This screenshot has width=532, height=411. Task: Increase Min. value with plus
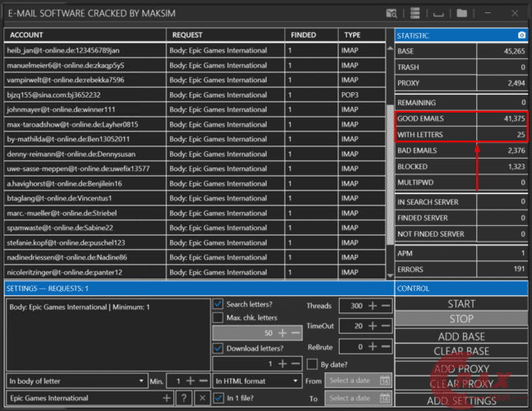coord(190,381)
